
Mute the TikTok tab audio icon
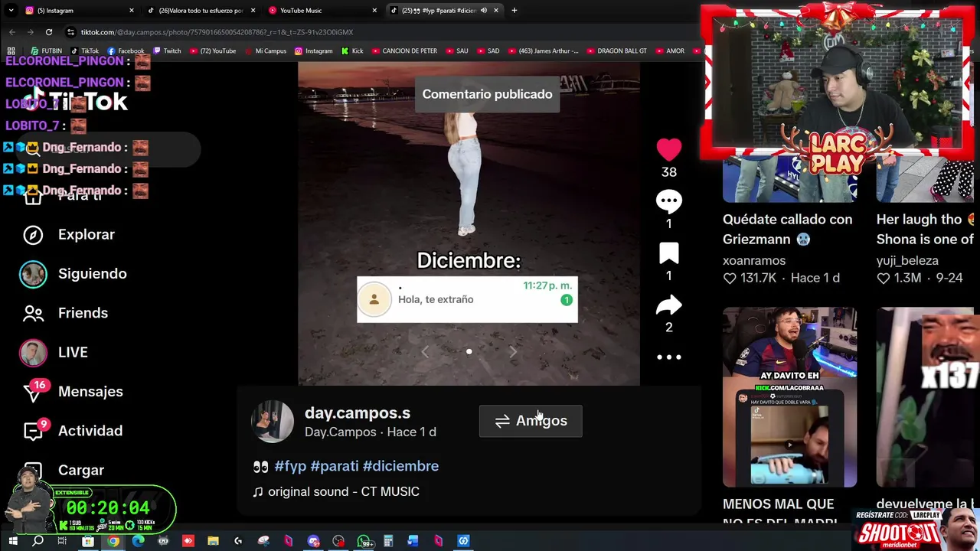pyautogui.click(x=483, y=10)
